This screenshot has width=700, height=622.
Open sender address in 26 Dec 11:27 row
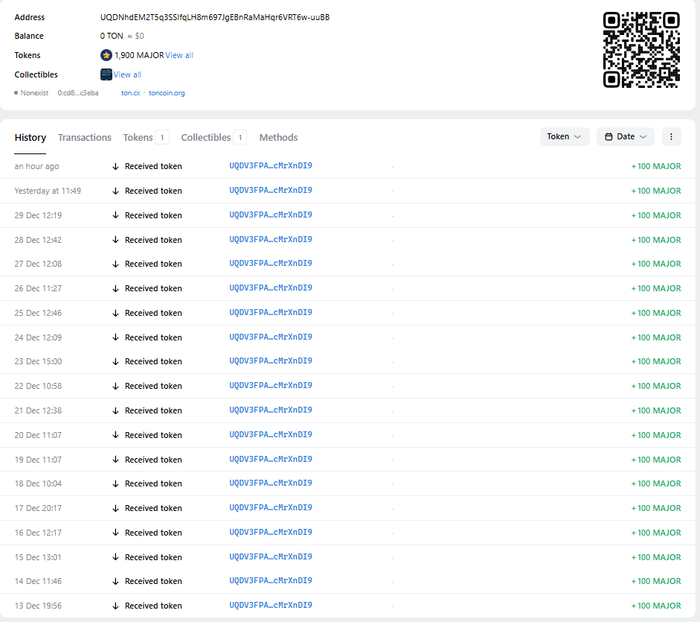(271, 288)
